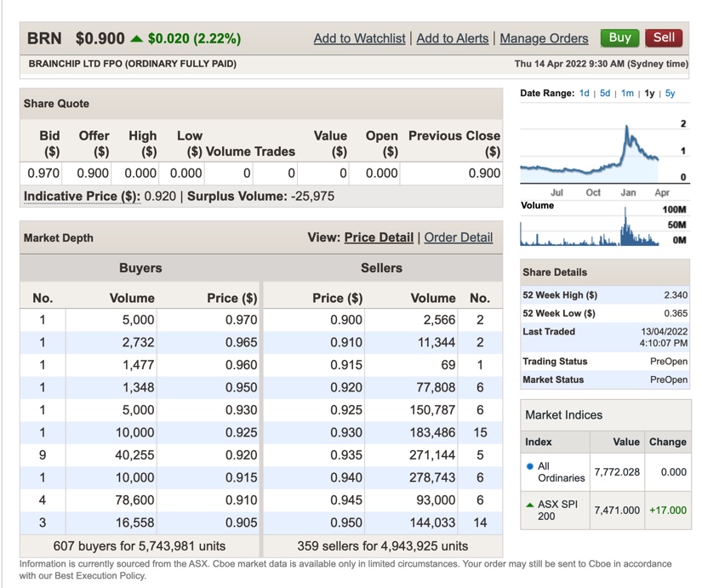Click the All Ordinaries value 7,772.028
The width and height of the screenshot is (702, 588).
[617, 472]
